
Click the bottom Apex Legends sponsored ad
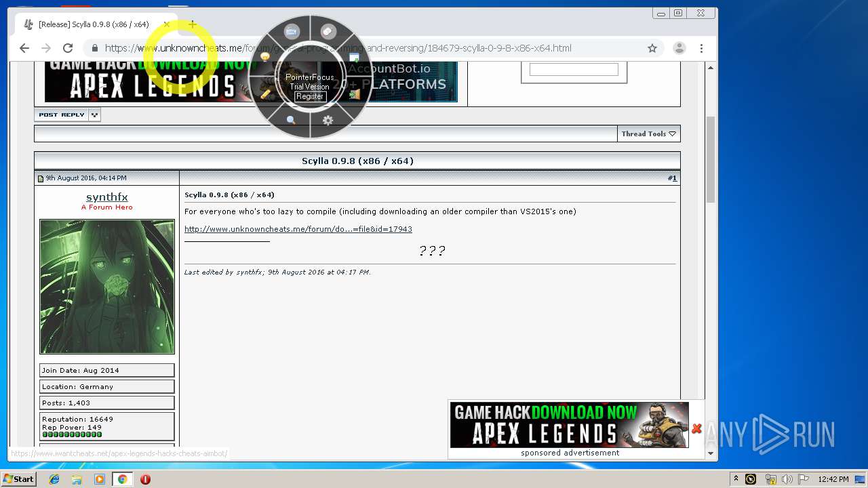click(570, 425)
